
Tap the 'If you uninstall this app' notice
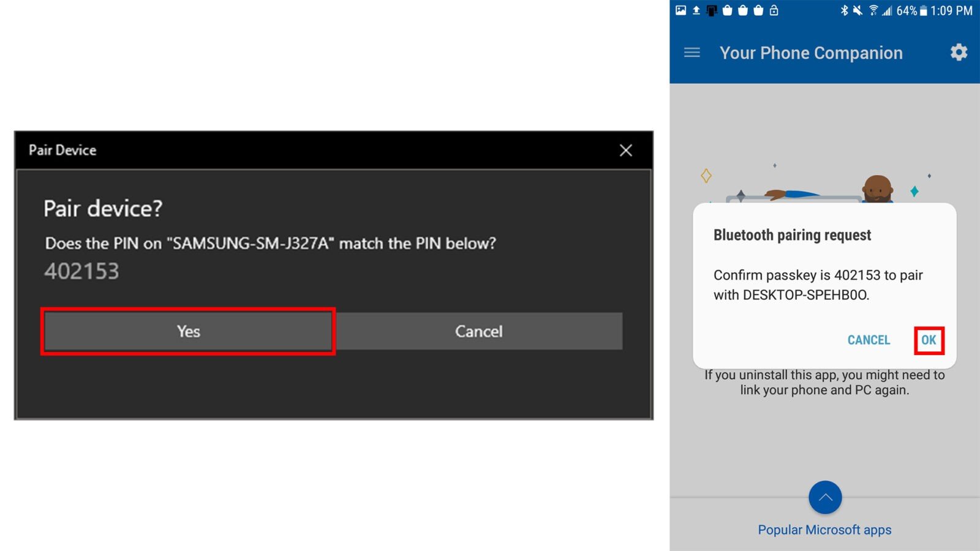824,383
